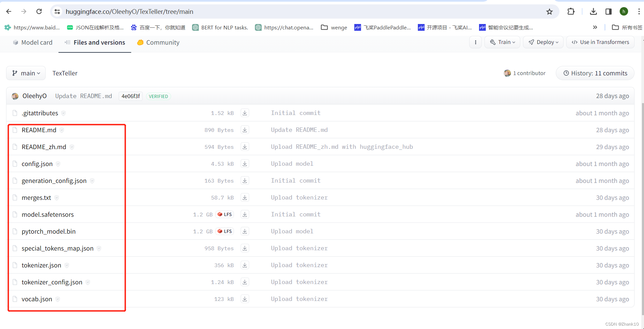
Task: Open OleehyO user profile link
Action: click(34, 96)
